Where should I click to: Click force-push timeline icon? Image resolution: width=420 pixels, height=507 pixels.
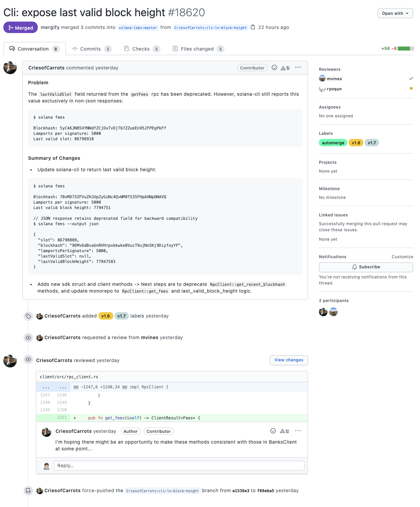pos(28,490)
